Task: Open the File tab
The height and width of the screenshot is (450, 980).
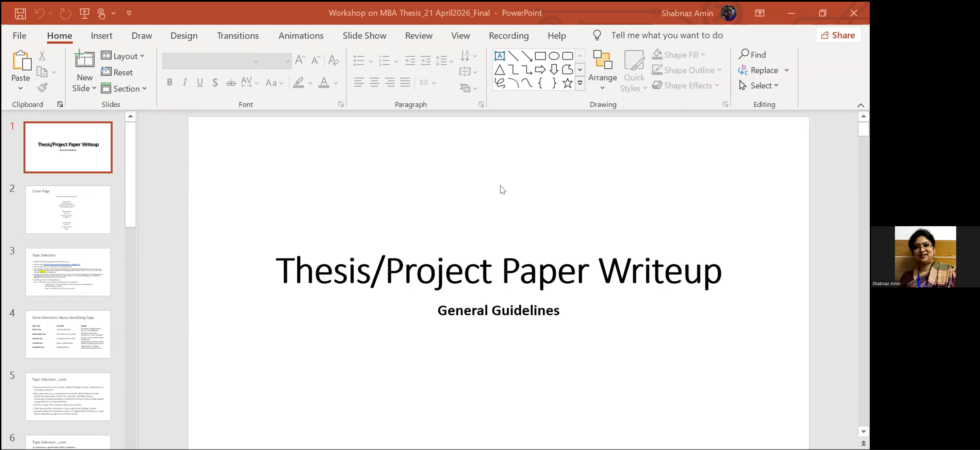Action: pos(19,35)
